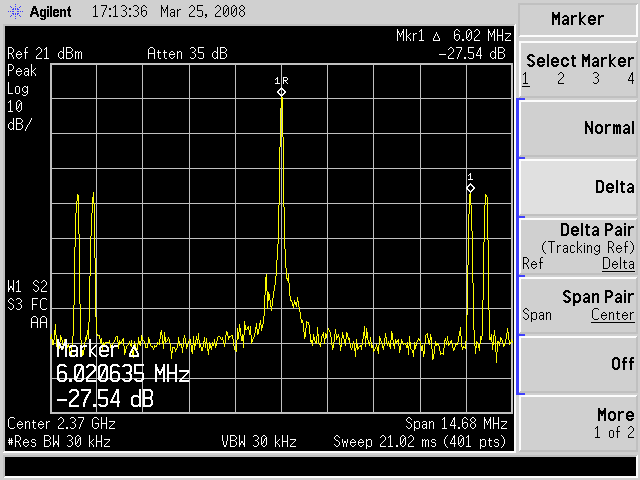Switch Span Pair to Center

pyautogui.click(x=612, y=315)
